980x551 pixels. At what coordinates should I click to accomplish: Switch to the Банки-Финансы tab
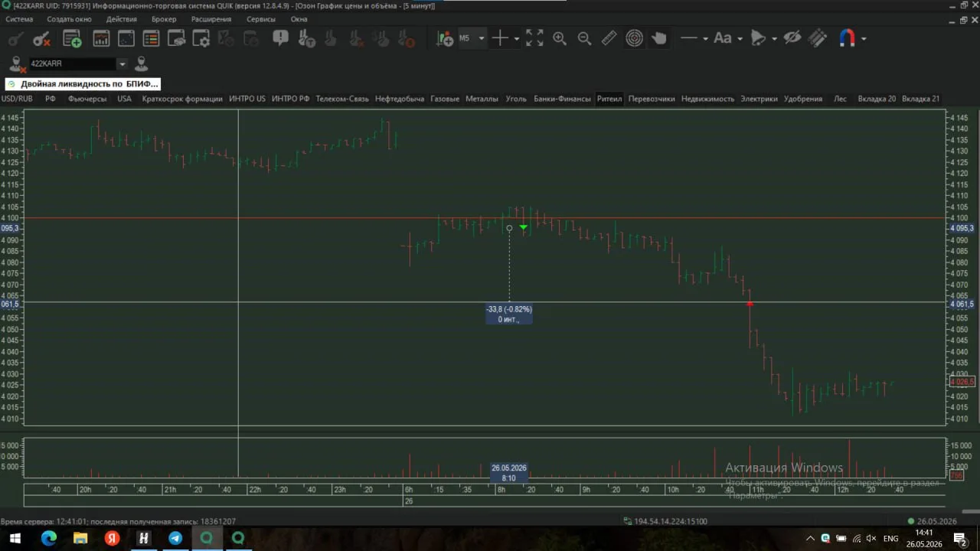coord(562,99)
